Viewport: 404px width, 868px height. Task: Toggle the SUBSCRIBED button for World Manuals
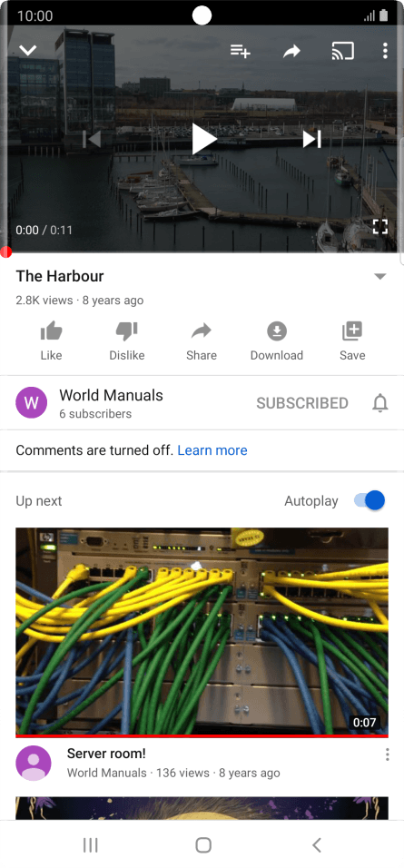(x=302, y=403)
